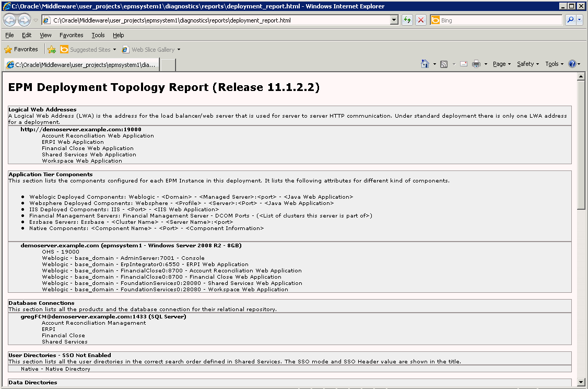Click the Print icon
Screen dimensions: 588x389
point(476,64)
